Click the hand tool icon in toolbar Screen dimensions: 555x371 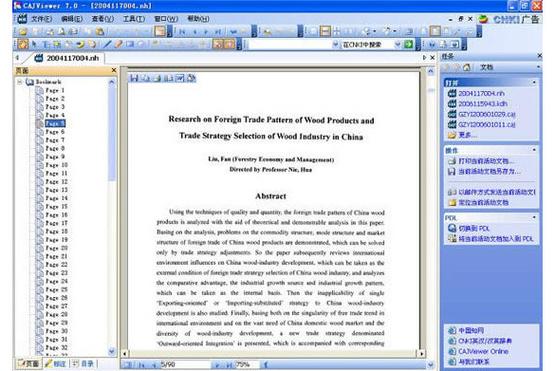23,44
